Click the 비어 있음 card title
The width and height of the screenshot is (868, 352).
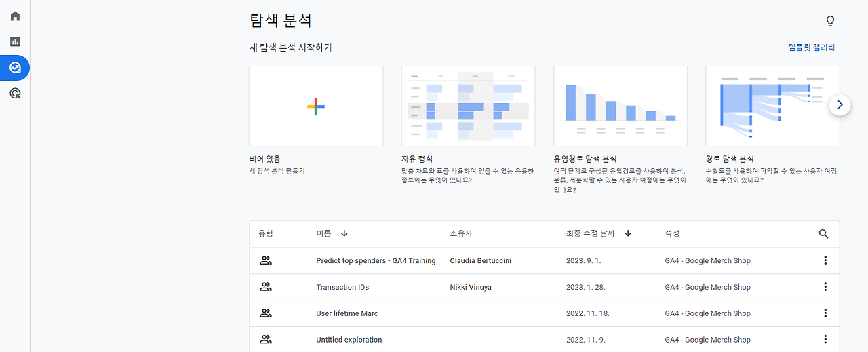(265, 159)
